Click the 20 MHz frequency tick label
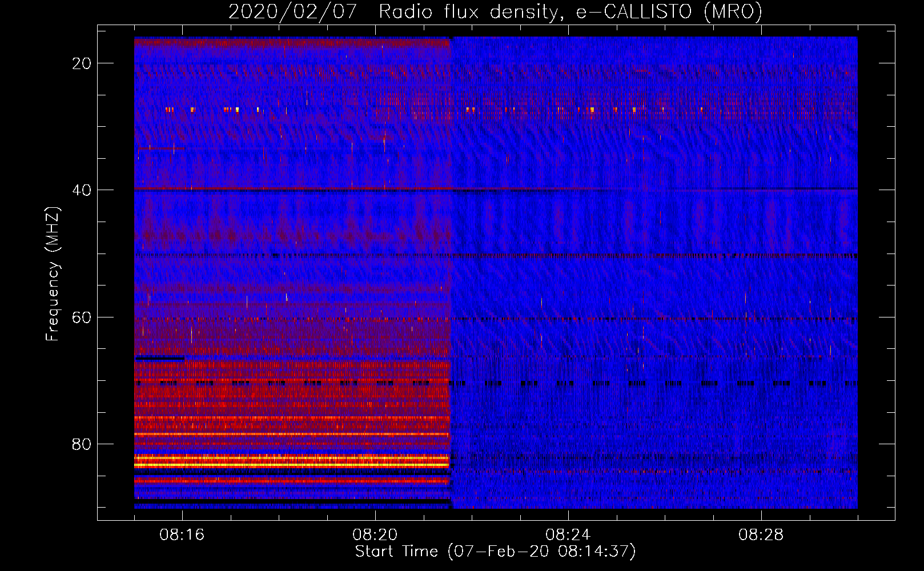 [82, 63]
